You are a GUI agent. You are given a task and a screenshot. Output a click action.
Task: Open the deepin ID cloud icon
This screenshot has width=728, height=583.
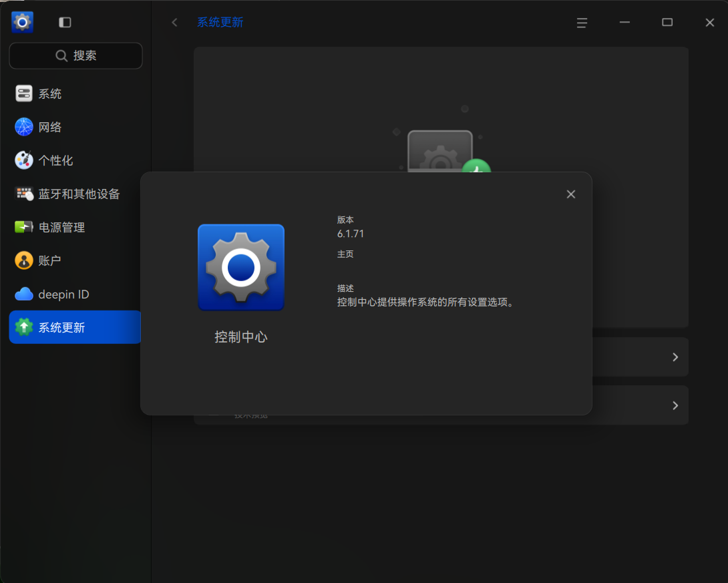[23, 295]
